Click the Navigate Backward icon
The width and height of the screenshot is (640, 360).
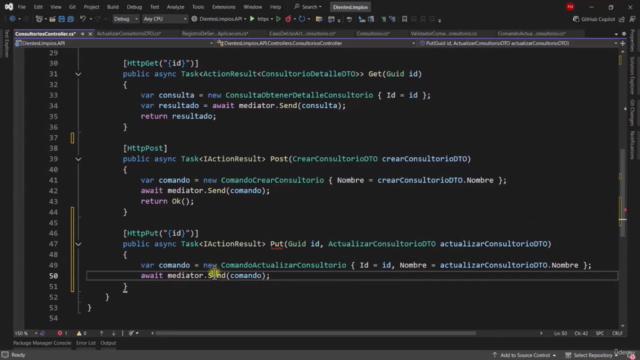(x=12, y=19)
